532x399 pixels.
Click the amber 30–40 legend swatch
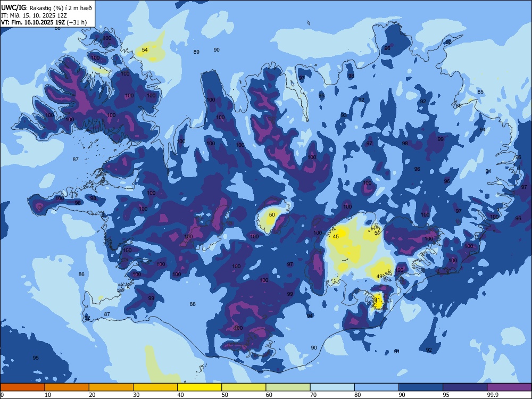pos(155,387)
